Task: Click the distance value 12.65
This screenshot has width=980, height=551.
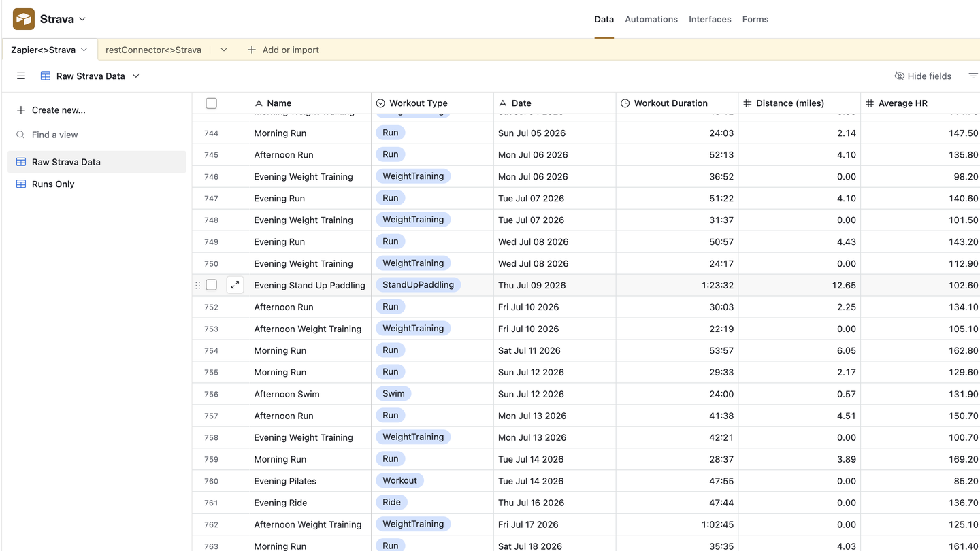Action: click(844, 286)
